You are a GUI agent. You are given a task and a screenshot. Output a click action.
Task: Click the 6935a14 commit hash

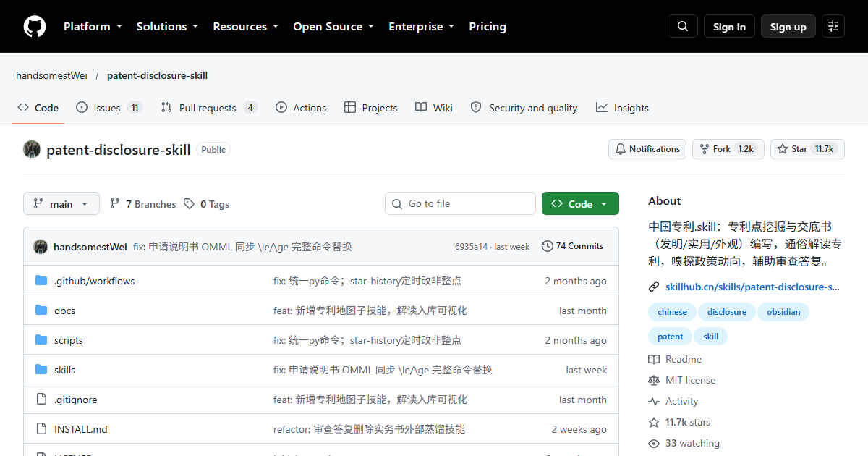(x=471, y=247)
